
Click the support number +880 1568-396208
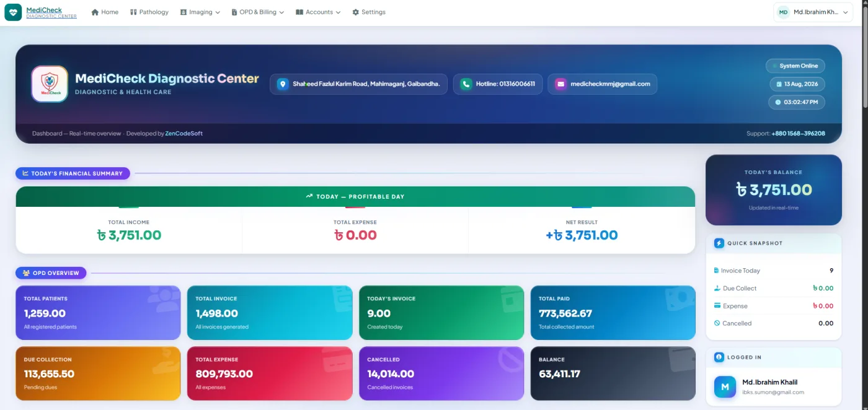tap(798, 134)
